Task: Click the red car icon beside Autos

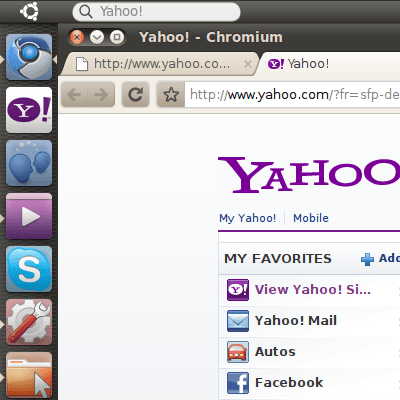Action: tap(238, 352)
